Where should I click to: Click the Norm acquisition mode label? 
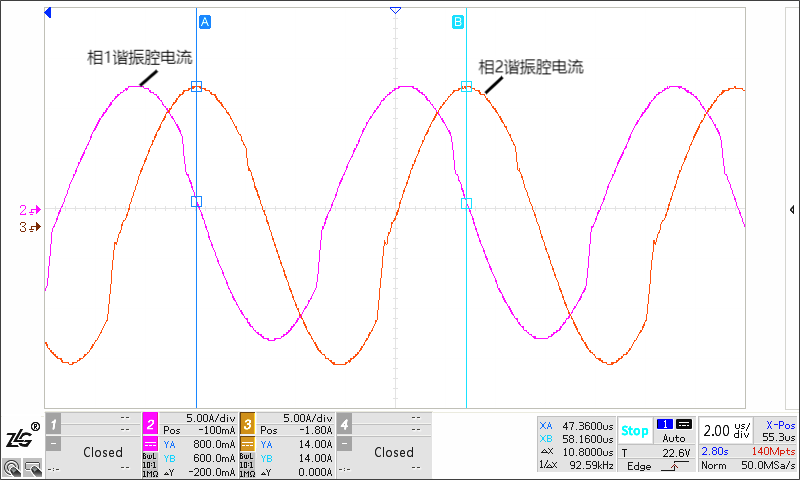coord(714,466)
